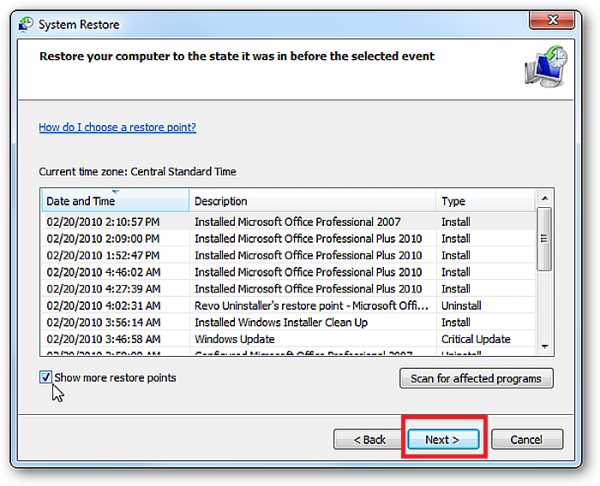Click date cell 02/20/2010 4:02:31 AM
600x486 pixels.
(103, 306)
